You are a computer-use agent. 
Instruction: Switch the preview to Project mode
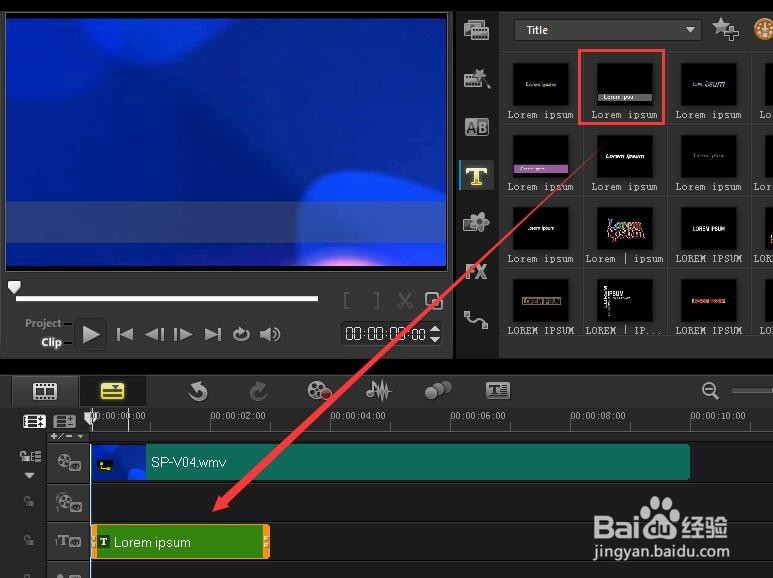click(43, 323)
